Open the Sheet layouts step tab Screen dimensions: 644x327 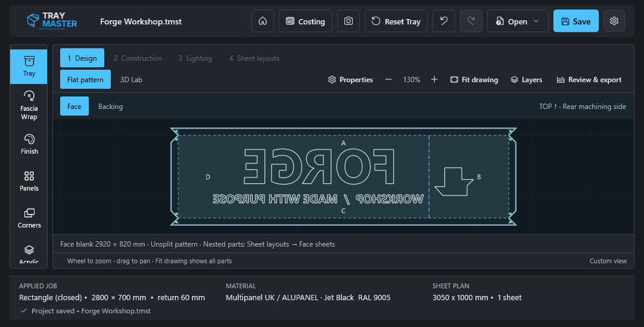[254, 58]
